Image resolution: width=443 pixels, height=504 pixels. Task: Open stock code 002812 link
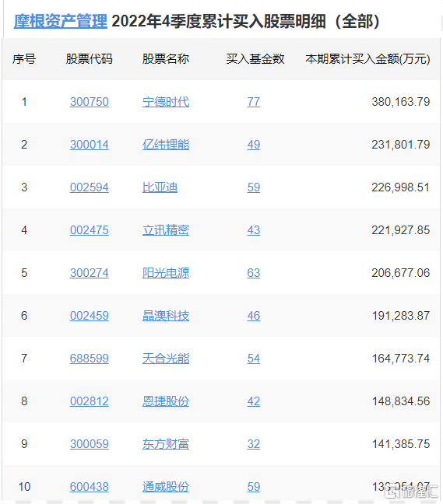click(90, 401)
